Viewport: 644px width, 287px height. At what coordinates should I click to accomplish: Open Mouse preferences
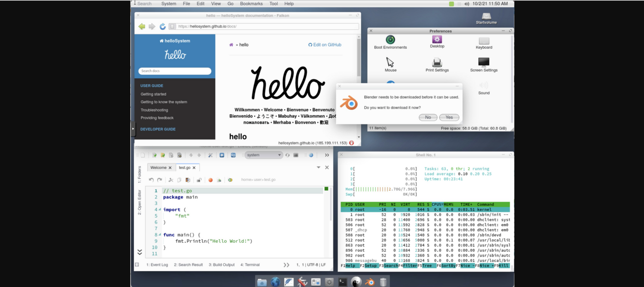(x=390, y=65)
